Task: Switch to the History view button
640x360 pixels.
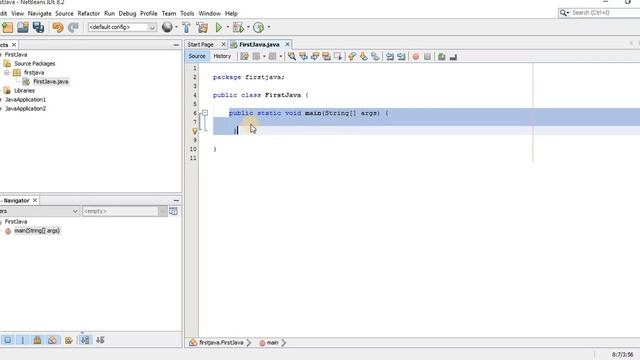Action: (x=222, y=56)
